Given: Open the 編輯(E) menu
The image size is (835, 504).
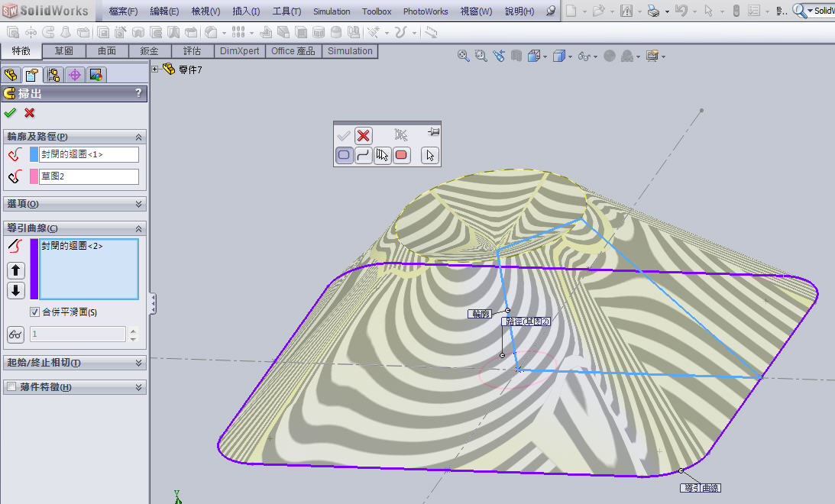Looking at the screenshot, I should [x=164, y=11].
